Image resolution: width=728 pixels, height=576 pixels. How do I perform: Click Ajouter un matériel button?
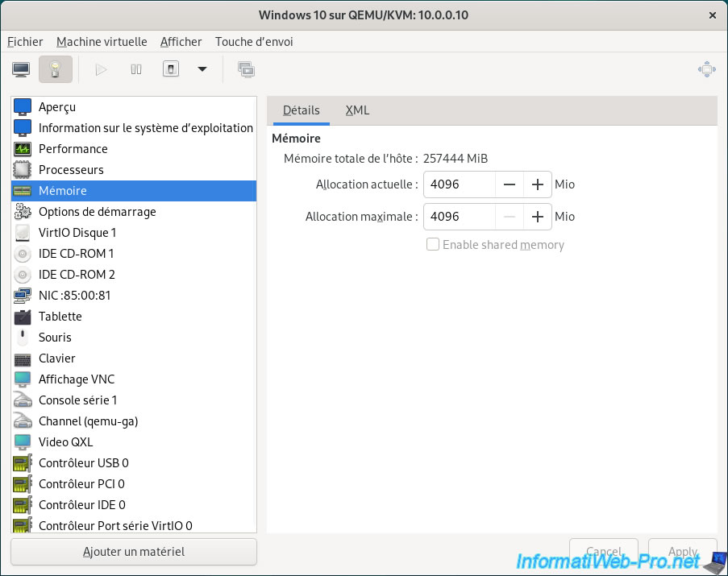134,551
